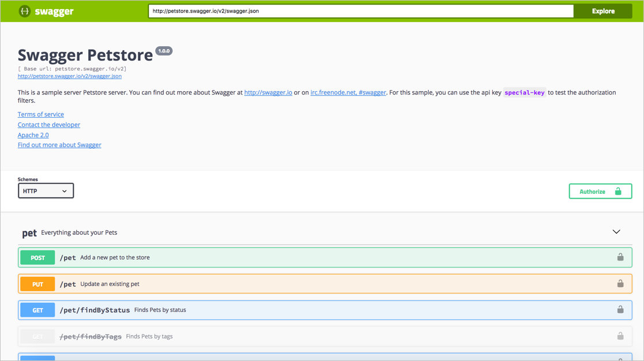Click the Explore button

(x=602, y=10)
